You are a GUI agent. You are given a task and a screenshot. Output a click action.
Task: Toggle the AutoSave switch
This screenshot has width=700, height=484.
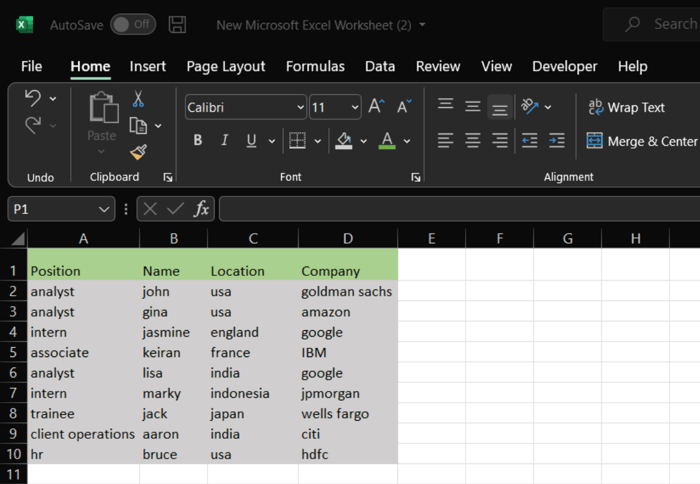[x=132, y=24]
